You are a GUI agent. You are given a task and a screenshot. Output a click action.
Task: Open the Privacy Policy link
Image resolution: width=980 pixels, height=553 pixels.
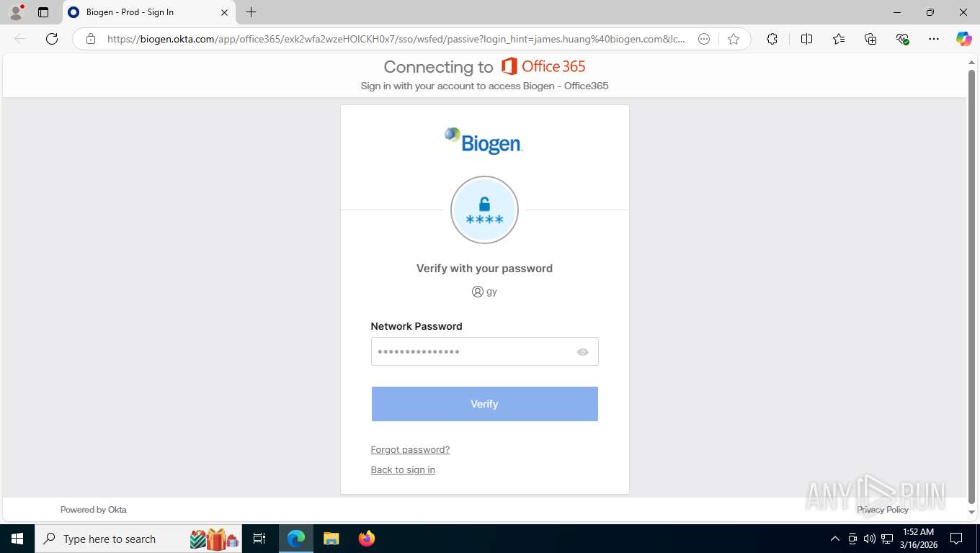(x=883, y=510)
